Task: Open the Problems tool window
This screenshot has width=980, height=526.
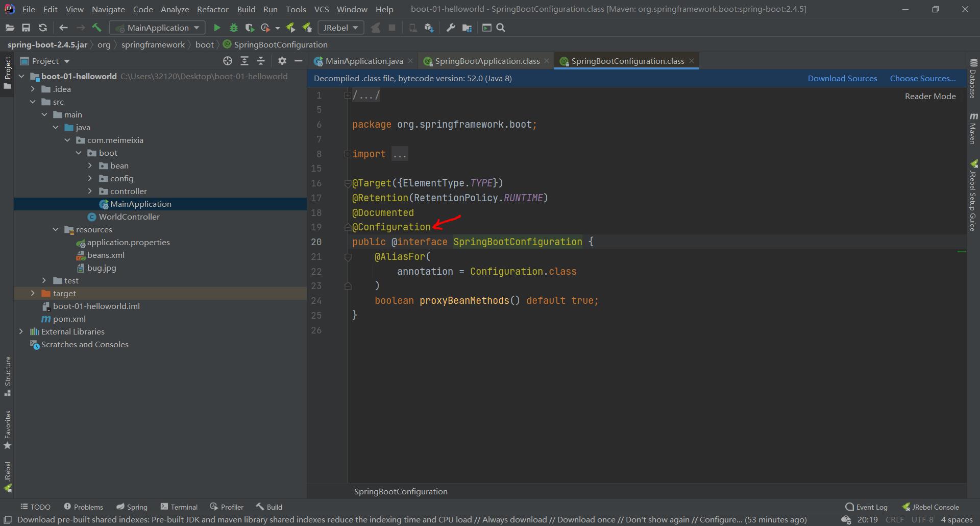Action: click(83, 507)
